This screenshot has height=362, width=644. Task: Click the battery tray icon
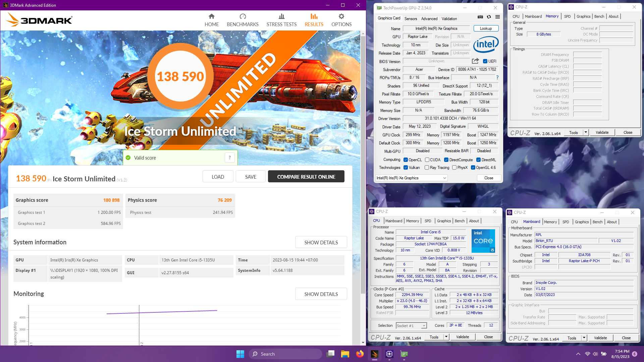coord(604,354)
